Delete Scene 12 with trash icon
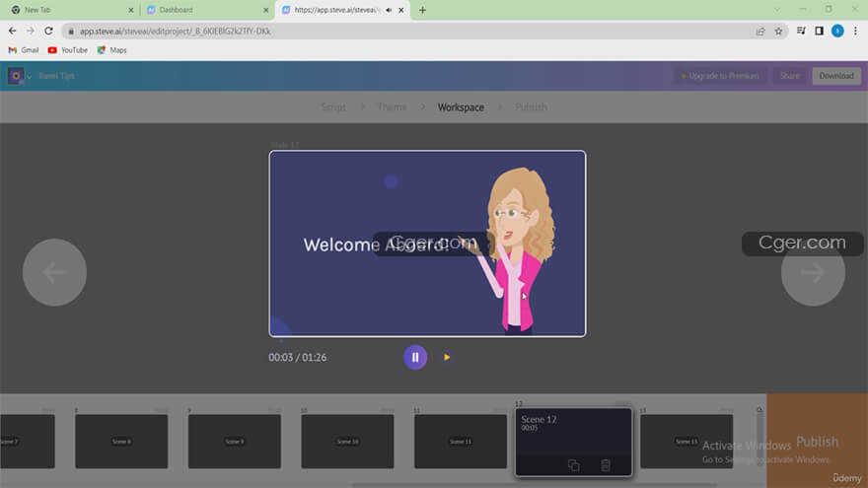 pyautogui.click(x=606, y=465)
